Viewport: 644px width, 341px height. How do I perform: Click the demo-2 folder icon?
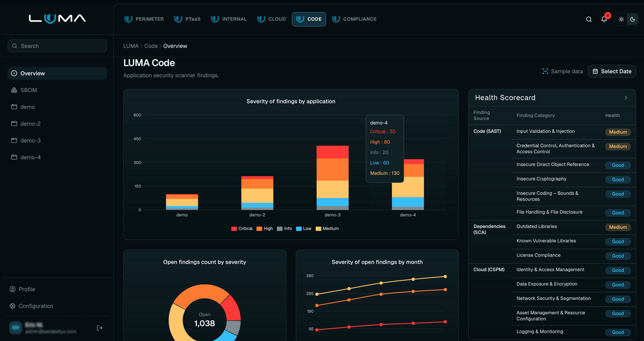tap(14, 124)
